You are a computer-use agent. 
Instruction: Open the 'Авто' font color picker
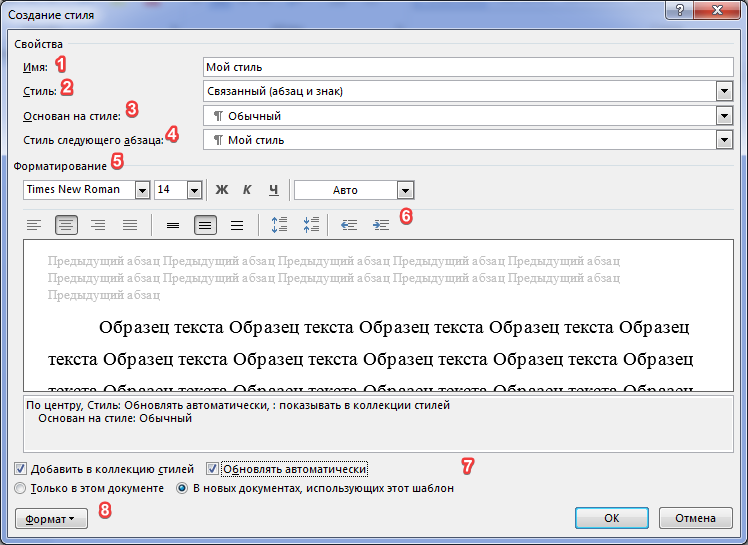[404, 190]
